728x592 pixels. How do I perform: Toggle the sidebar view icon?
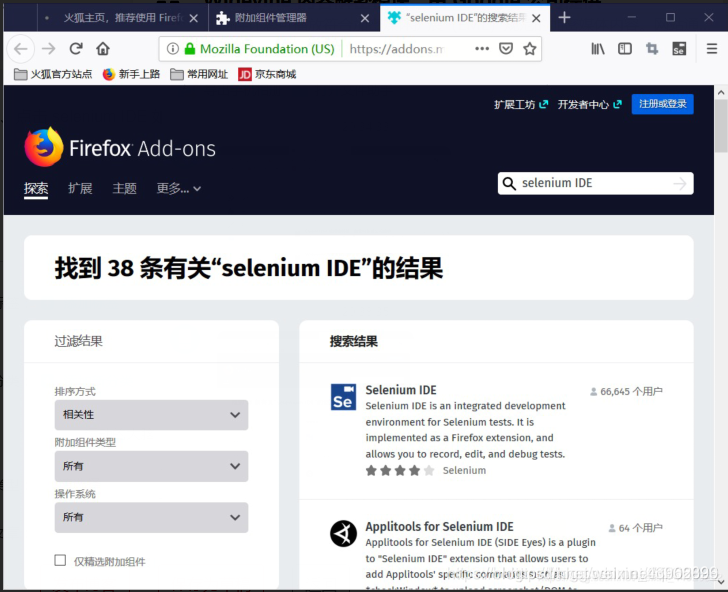pos(625,49)
